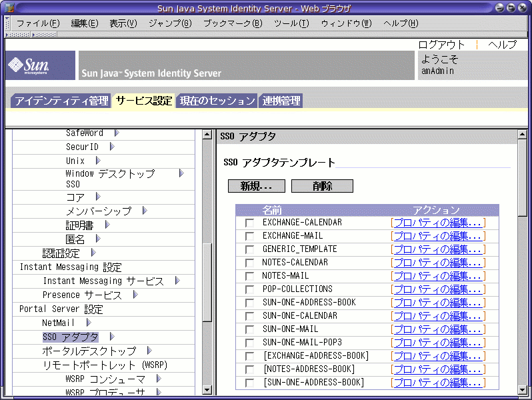Open the 匿名 arrow

tap(98, 239)
